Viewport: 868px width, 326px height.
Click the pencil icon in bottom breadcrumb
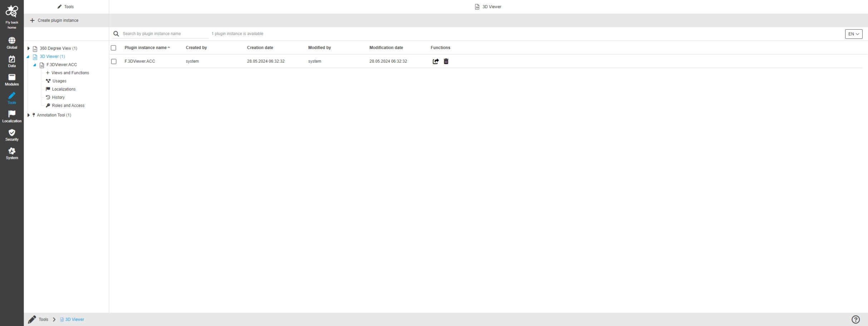pyautogui.click(x=32, y=320)
